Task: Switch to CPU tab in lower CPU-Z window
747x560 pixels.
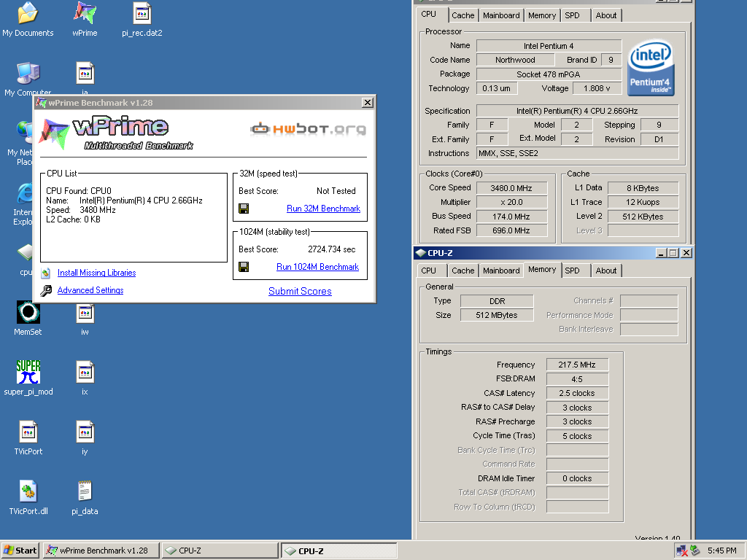Action: pos(429,271)
